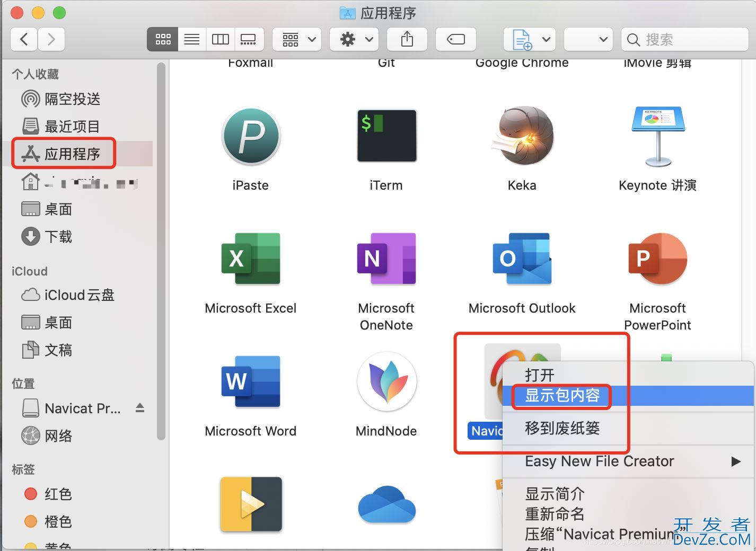756x551 pixels.
Task: Select the Keka app icon
Action: (522, 136)
